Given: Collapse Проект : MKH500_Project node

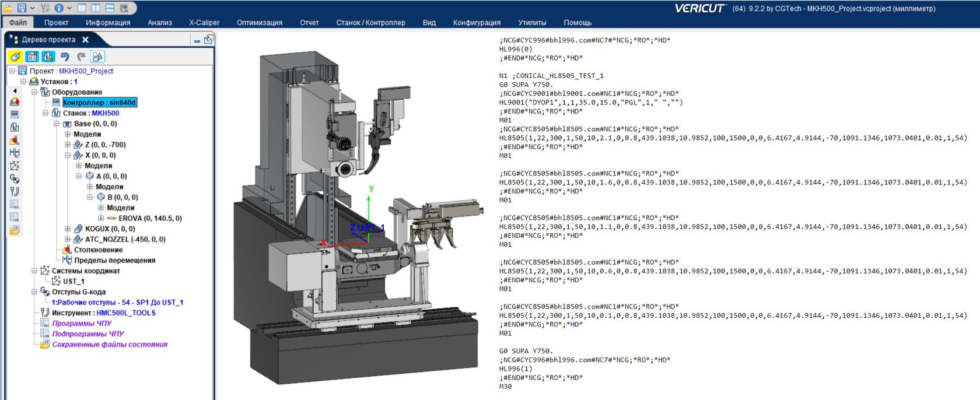Looking at the screenshot, I should (12, 71).
